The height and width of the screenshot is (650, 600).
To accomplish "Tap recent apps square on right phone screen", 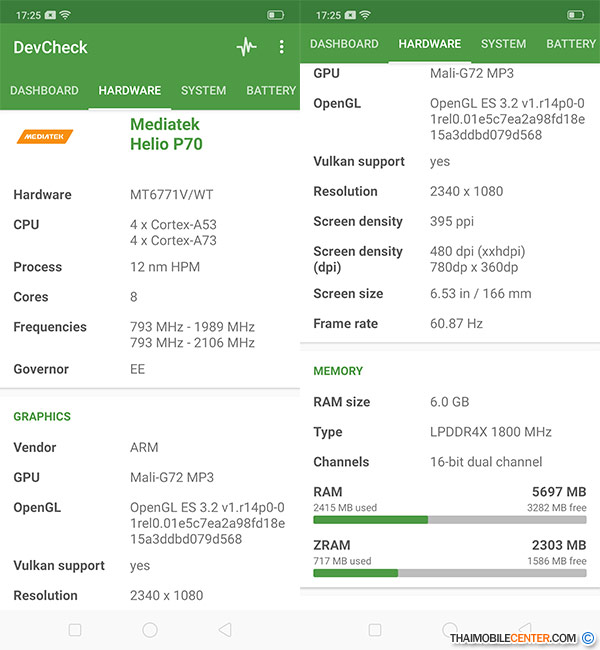I will (375, 630).
